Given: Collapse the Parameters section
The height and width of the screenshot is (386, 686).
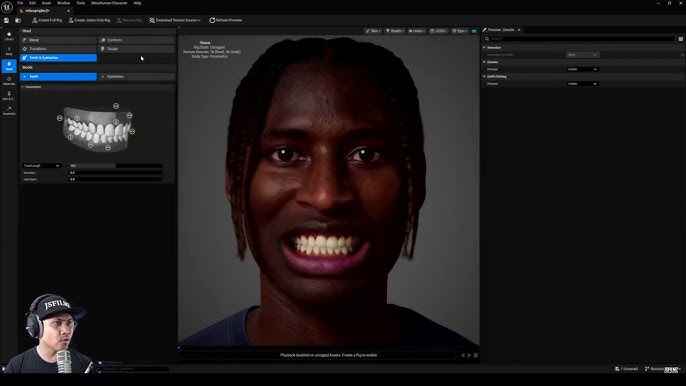Looking at the screenshot, I should (23, 87).
